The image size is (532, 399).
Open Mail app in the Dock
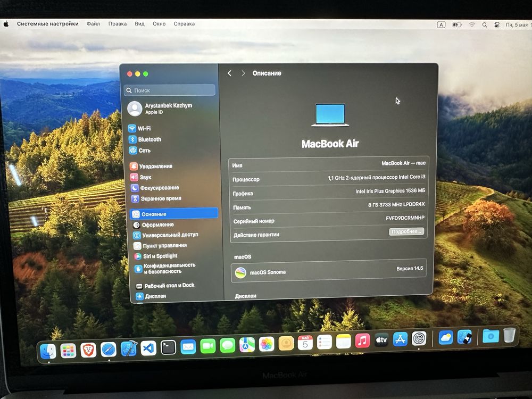(188, 347)
